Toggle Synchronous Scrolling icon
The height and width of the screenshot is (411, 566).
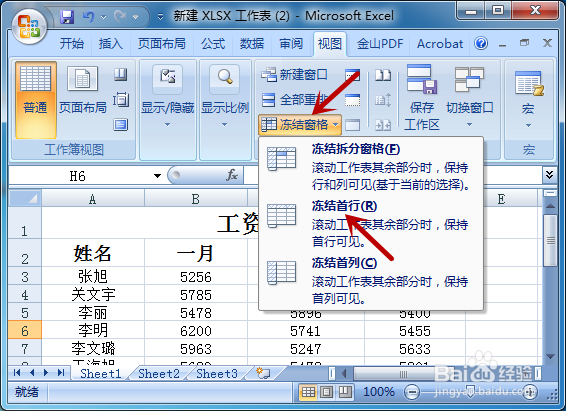point(383,100)
